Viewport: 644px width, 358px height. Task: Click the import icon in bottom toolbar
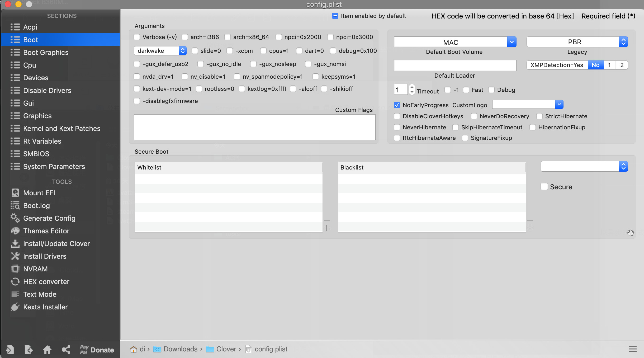click(10, 350)
